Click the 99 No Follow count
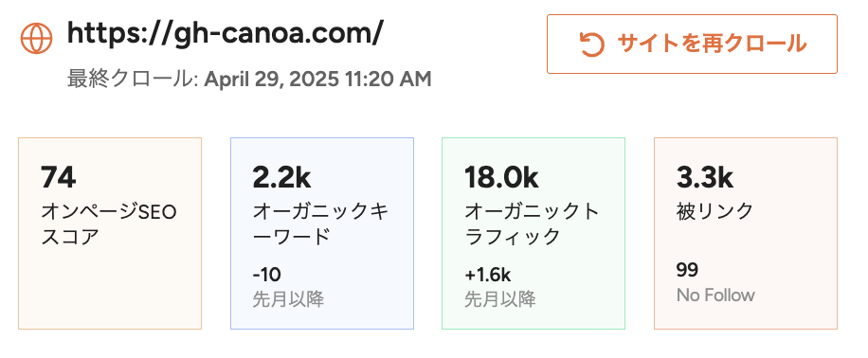The height and width of the screenshot is (358, 868). tap(687, 270)
